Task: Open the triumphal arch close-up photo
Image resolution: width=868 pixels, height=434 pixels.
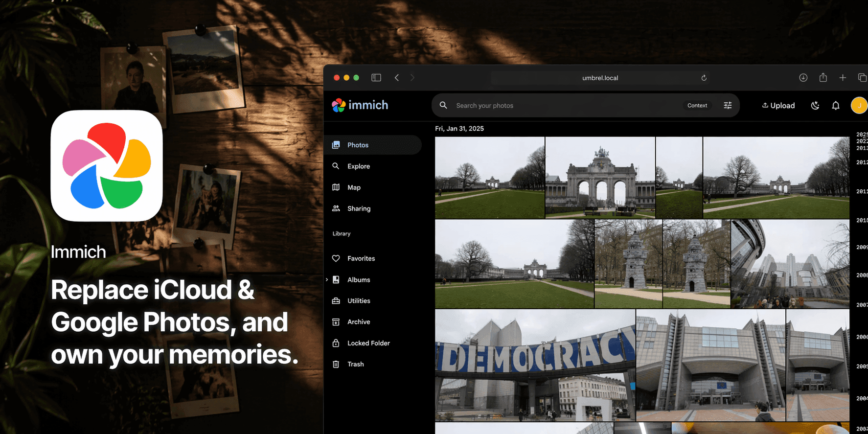Action: coord(600,178)
